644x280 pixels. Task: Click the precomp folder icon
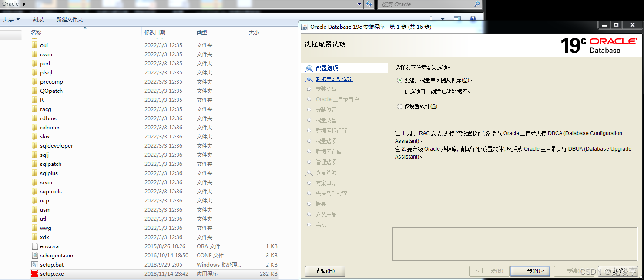pos(35,81)
